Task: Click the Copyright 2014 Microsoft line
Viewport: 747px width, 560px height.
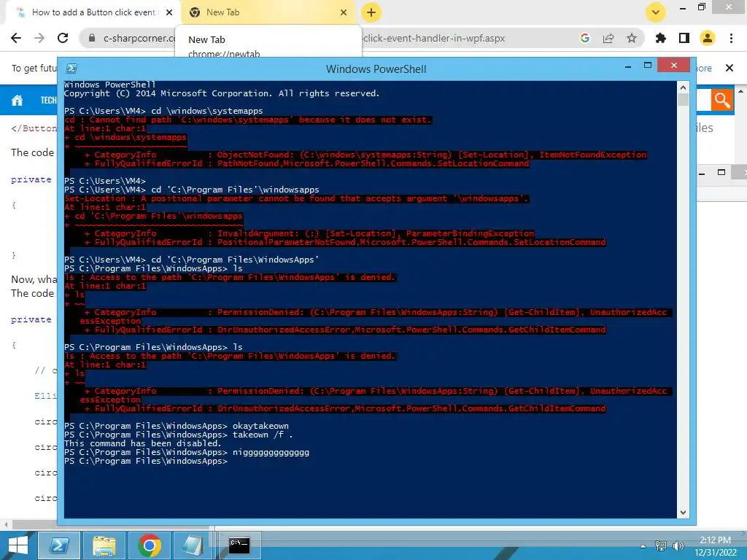Action: 222,93
